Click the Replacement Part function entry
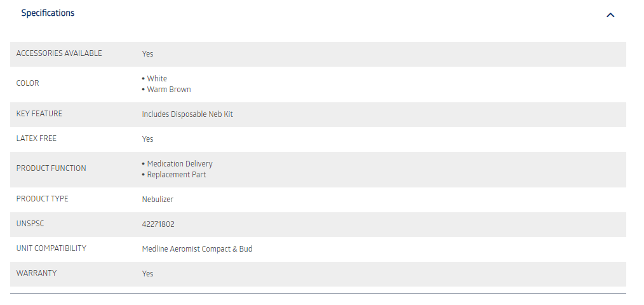This screenshot has height=305, width=644. pos(176,175)
